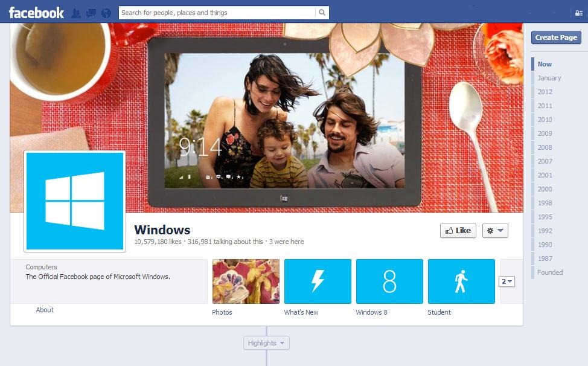Jump to Now on the timeline

coord(545,64)
